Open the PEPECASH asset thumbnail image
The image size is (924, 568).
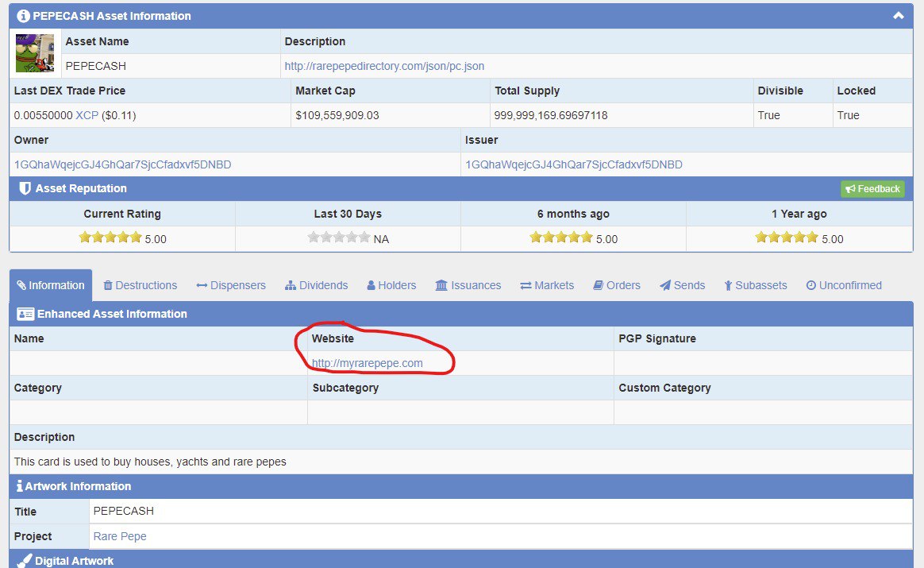35,53
